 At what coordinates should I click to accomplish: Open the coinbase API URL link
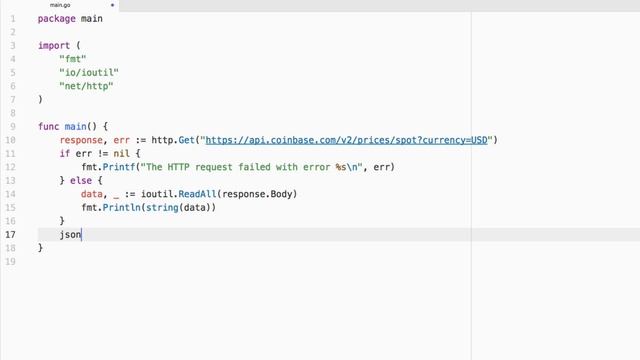tap(347, 140)
